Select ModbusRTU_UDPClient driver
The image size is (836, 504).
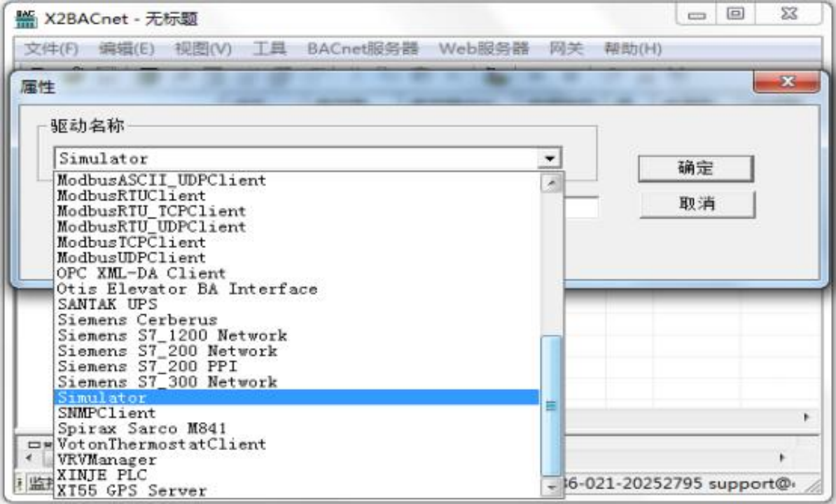[298, 226]
